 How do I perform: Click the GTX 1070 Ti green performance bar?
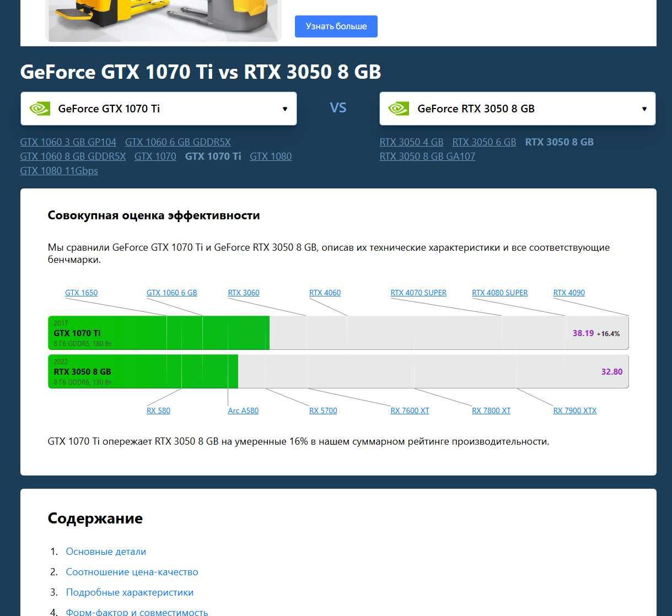point(159,333)
